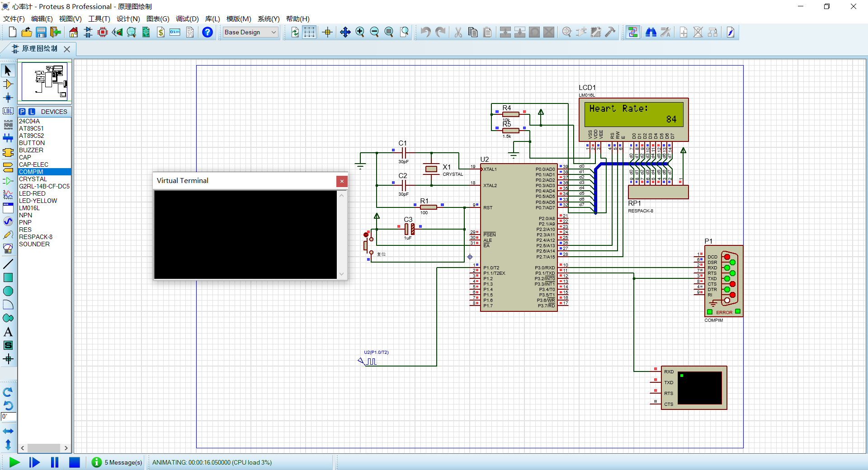The width and height of the screenshot is (868, 470).
Task: Redo the last action
Action: tap(440, 32)
